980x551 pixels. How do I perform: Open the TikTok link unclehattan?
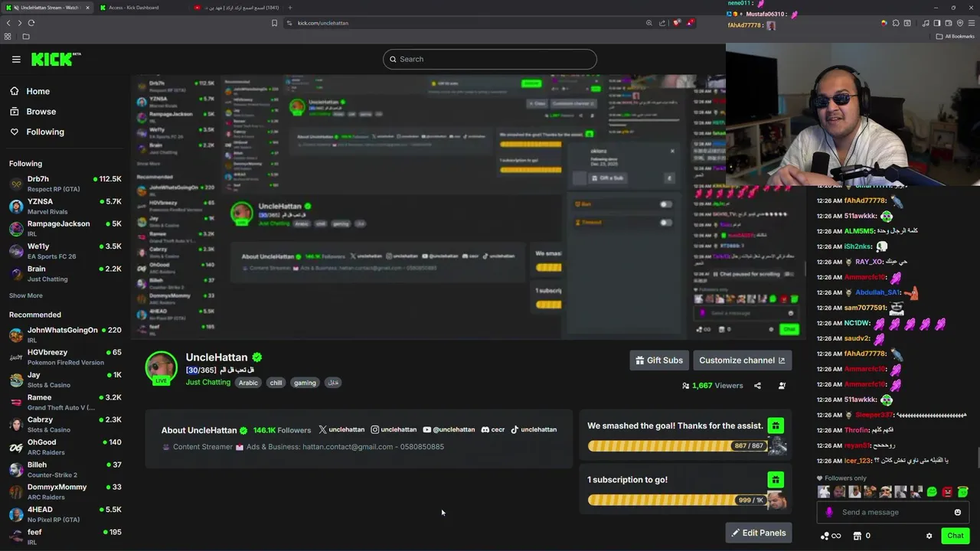point(534,429)
